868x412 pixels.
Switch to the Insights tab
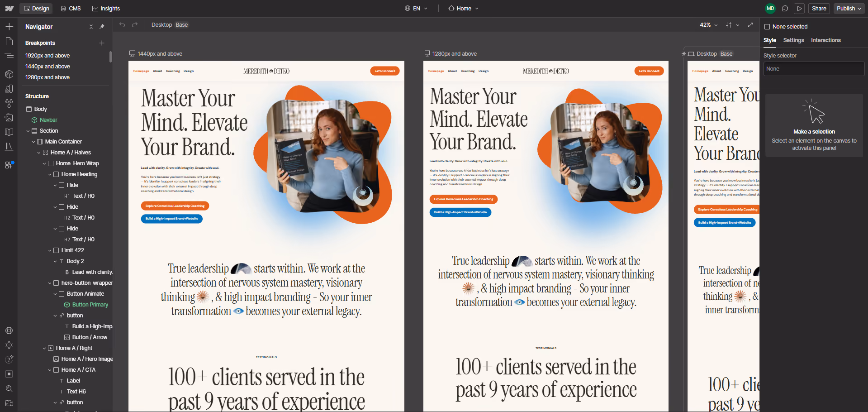pyautogui.click(x=106, y=9)
